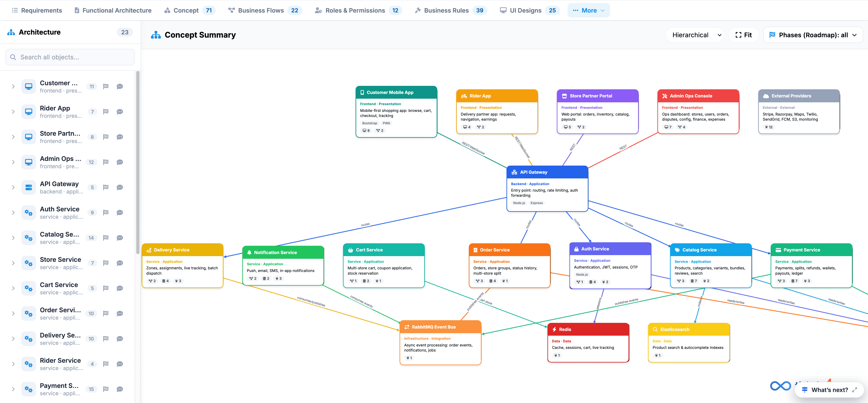Open the Hierarchical layout dropdown

click(x=694, y=35)
